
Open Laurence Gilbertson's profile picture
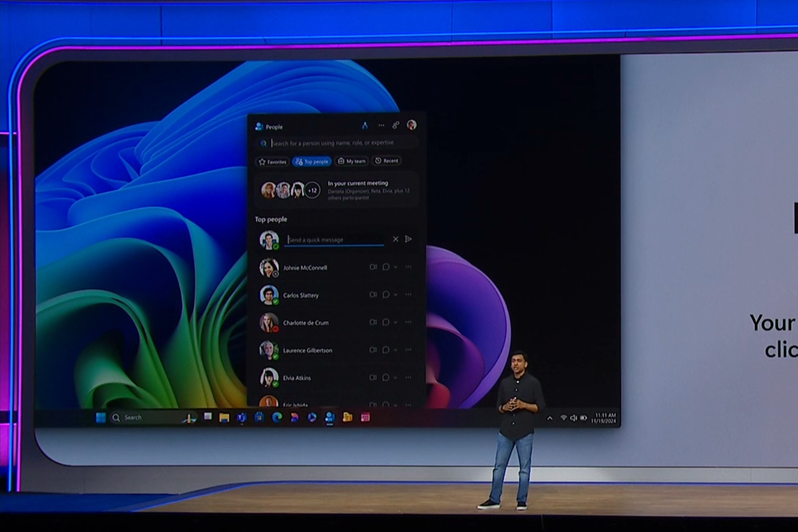[269, 351]
